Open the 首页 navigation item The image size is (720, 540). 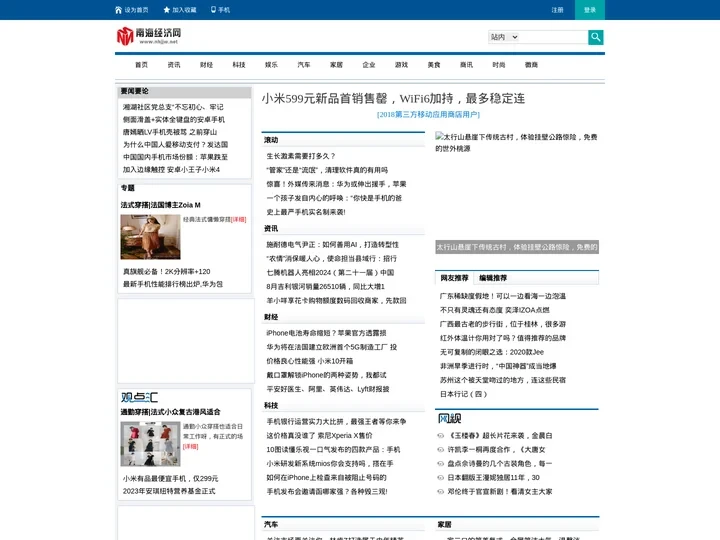141,65
